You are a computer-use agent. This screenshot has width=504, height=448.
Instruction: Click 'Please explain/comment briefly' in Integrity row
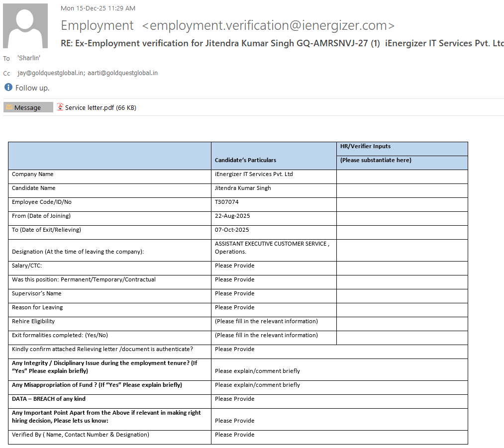[257, 371]
